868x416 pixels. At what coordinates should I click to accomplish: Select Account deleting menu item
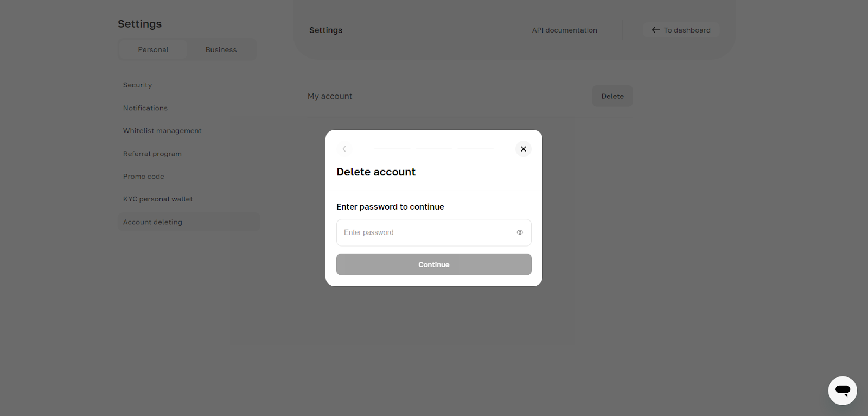tap(152, 222)
